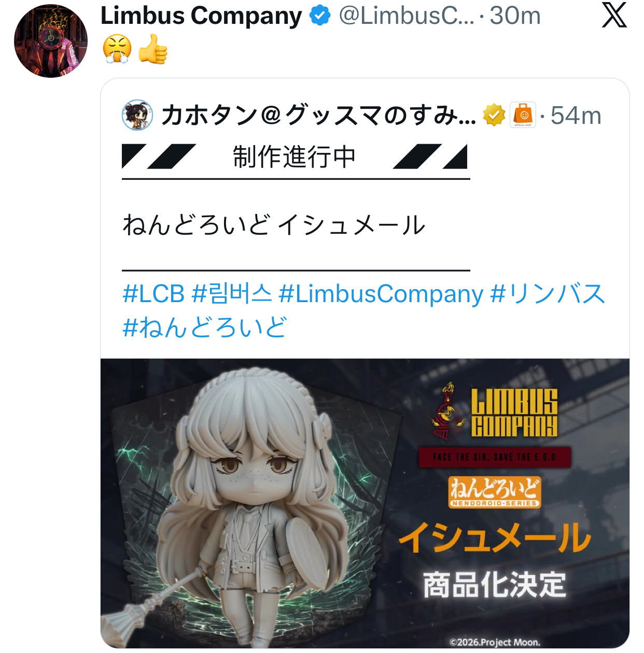
Task: Click the Limbus Company logo in image
Action: click(494, 412)
